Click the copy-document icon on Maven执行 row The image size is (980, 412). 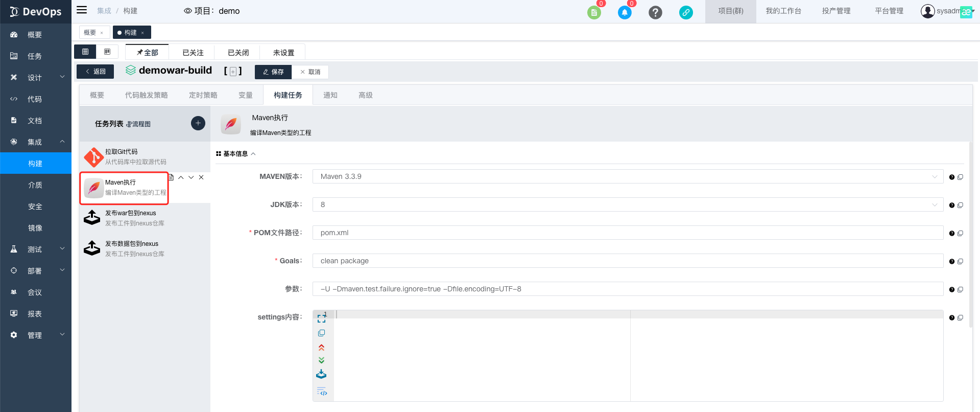click(x=171, y=177)
